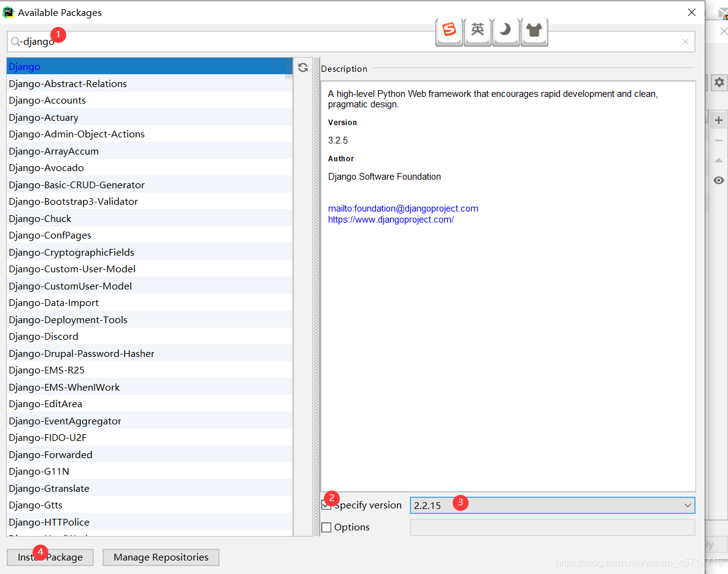
Task: Select Django-Abstract-Relations package
Action: [x=150, y=83]
